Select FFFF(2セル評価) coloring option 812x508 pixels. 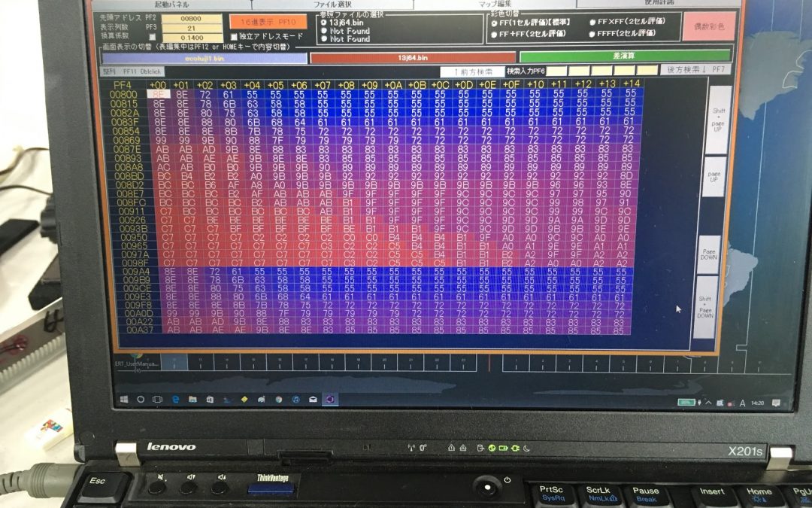(592, 34)
